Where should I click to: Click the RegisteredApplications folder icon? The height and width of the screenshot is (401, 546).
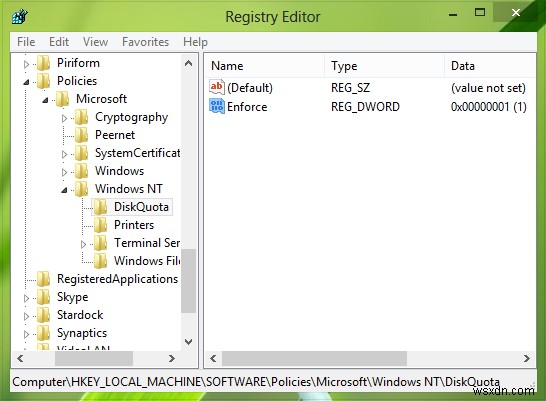(44, 279)
